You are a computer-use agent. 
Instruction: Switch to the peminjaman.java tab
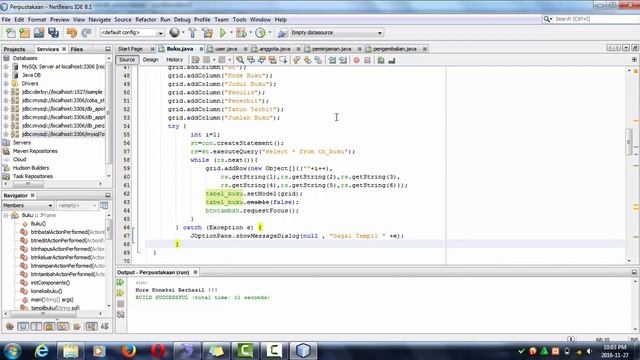[331, 49]
